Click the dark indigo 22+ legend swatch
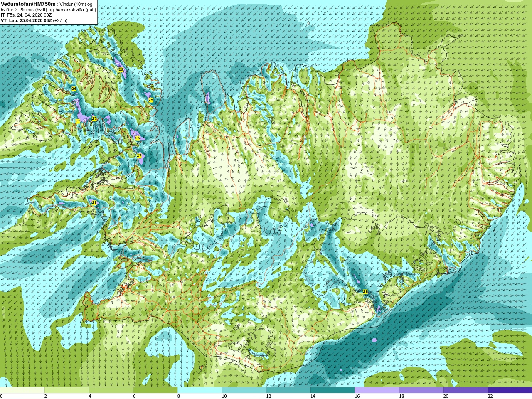The height and width of the screenshot is (399, 532). pyautogui.click(x=510, y=390)
